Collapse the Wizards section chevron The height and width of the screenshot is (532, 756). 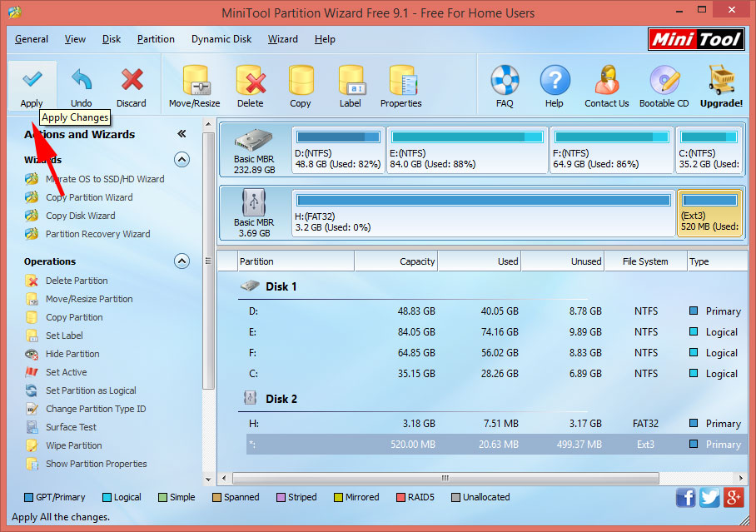(x=182, y=159)
